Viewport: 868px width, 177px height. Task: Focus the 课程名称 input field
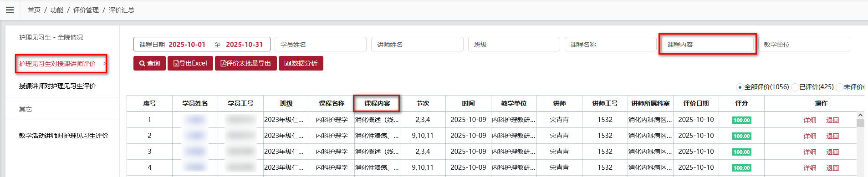point(611,44)
